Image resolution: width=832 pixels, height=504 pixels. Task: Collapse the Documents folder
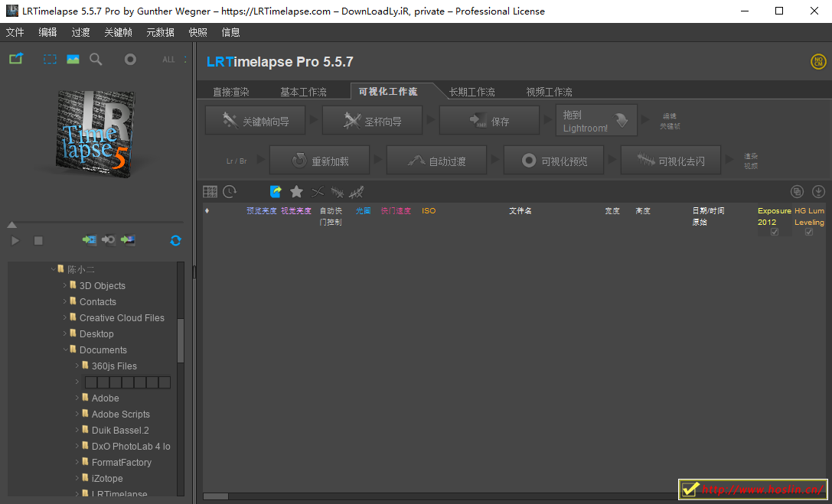click(65, 350)
